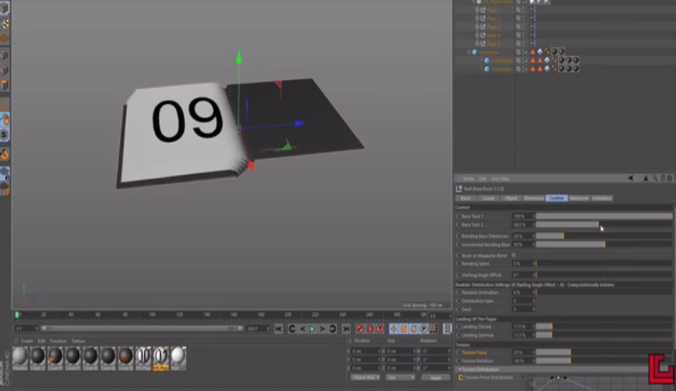Screen dimensions: 676x391
Task: Toggle the Torsion Force keyframe dot
Action: pyautogui.click(x=458, y=352)
